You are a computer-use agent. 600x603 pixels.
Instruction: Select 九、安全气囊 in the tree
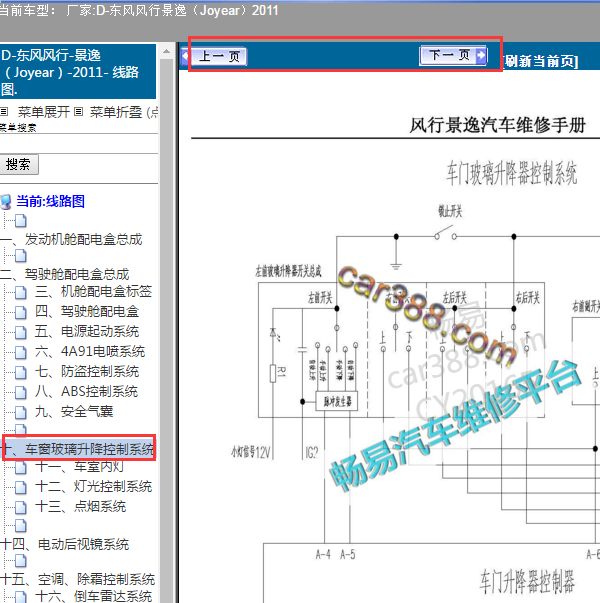[x=74, y=411]
